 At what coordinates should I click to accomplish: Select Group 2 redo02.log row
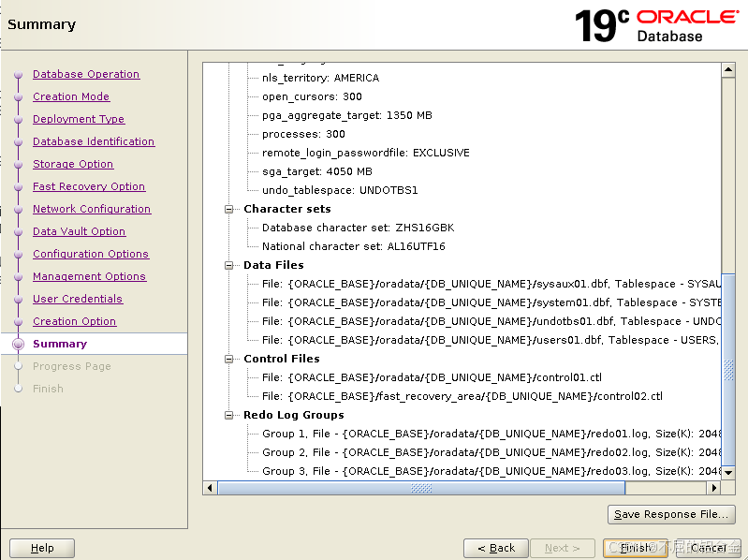coord(491,452)
